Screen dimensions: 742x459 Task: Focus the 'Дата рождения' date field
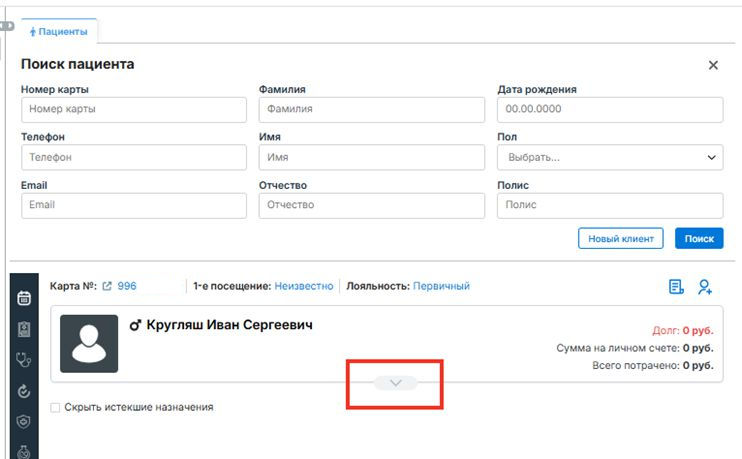click(x=610, y=109)
